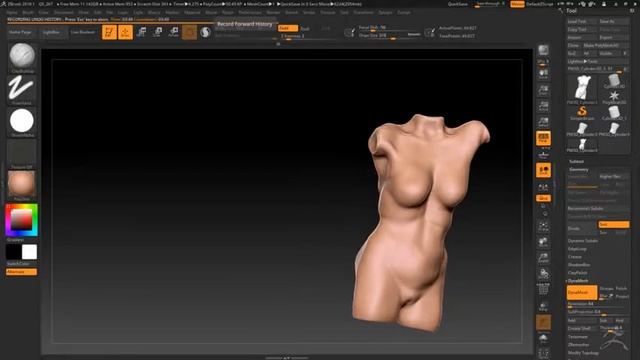The width and height of the screenshot is (640, 360).
Task: Select the Rotate transform mode icon
Action: 173,32
